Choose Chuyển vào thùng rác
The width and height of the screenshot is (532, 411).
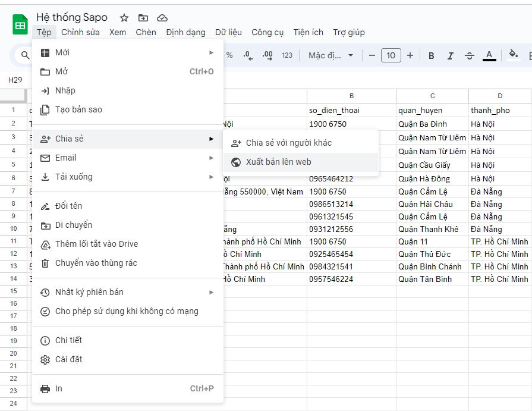[128, 263]
